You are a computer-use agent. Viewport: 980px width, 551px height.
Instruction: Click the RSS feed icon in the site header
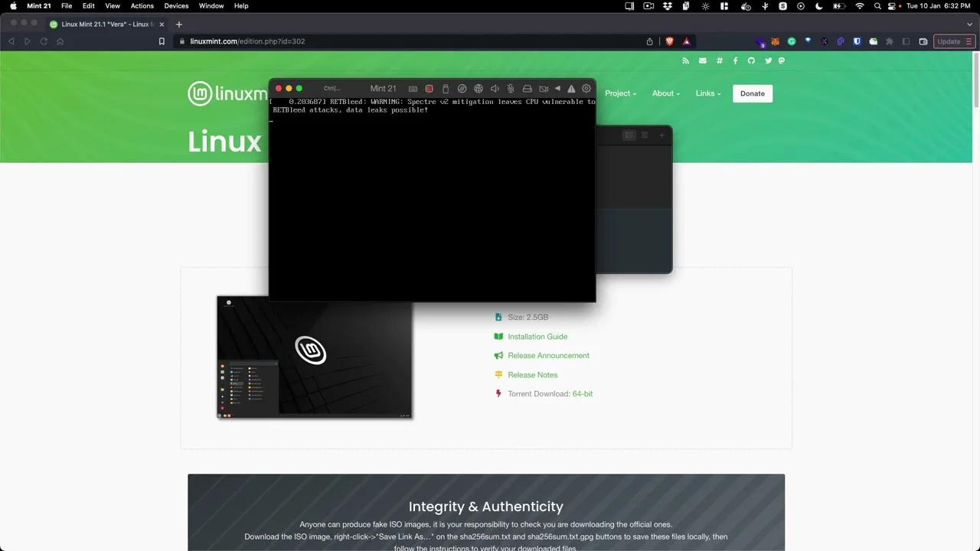pos(685,60)
